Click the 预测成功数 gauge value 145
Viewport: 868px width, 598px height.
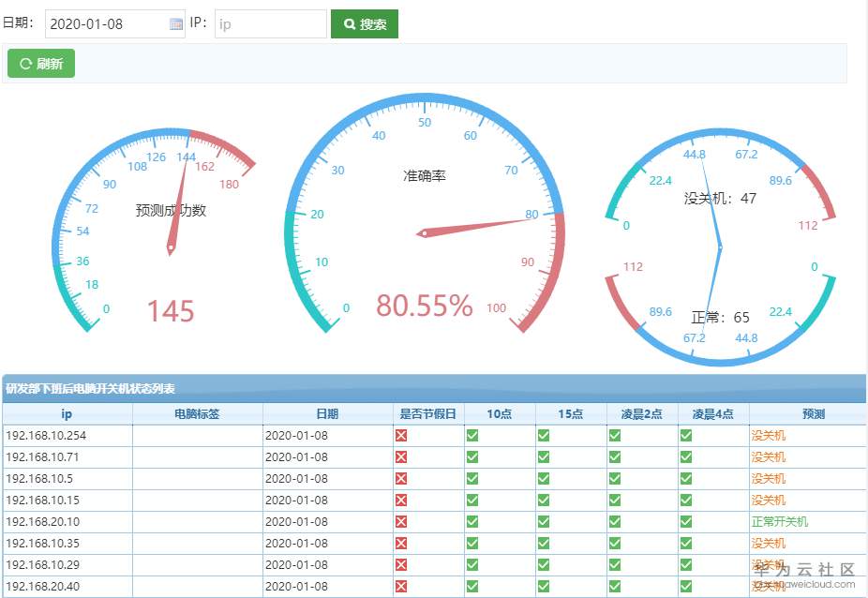coord(171,310)
